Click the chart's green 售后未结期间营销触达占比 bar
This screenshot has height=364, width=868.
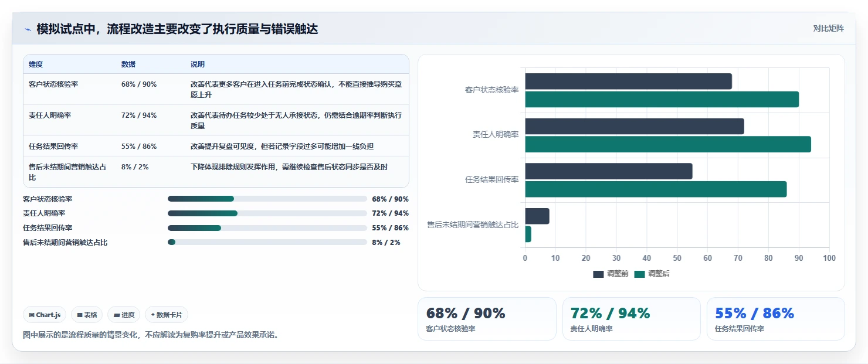pos(528,234)
